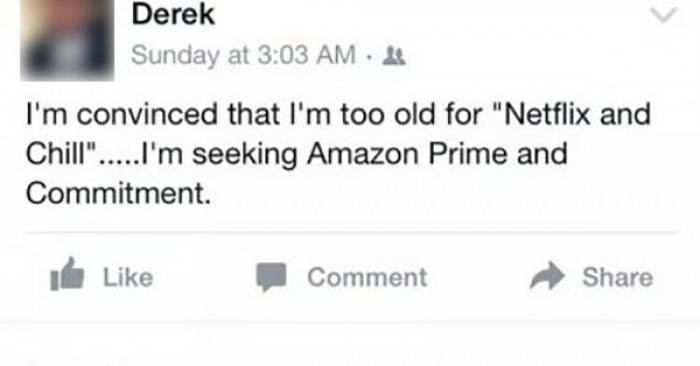Click the friends audience icon beside timestamp
700x366 pixels.
tap(395, 56)
